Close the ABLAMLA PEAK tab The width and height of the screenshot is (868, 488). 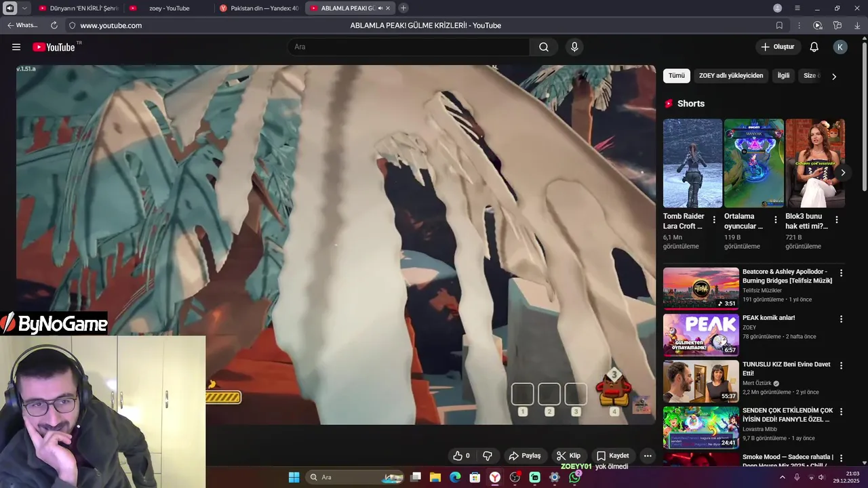pos(388,8)
